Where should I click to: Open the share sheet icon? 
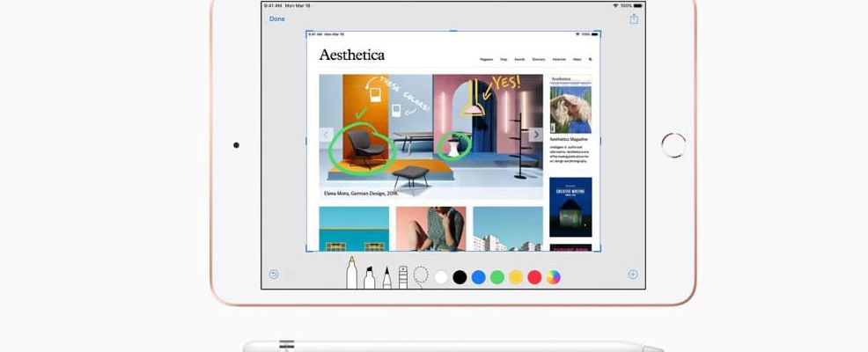(634, 18)
